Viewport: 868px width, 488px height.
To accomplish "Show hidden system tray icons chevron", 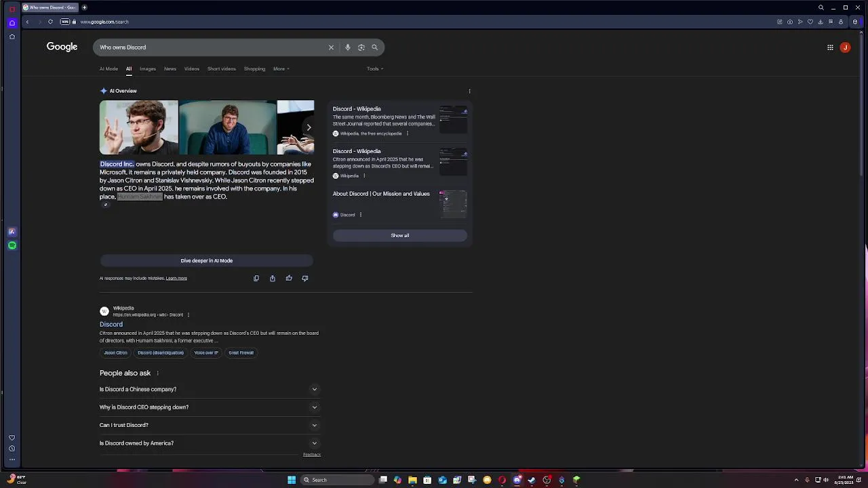I will coord(796,480).
